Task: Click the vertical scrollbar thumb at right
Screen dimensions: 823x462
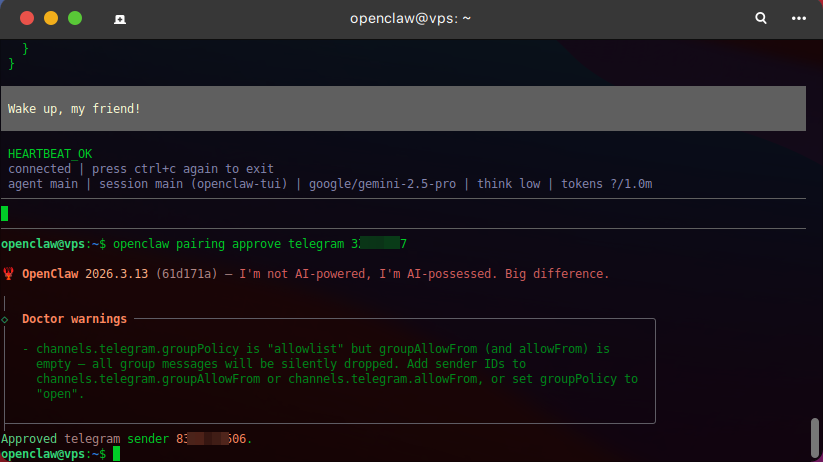Action: (x=815, y=436)
